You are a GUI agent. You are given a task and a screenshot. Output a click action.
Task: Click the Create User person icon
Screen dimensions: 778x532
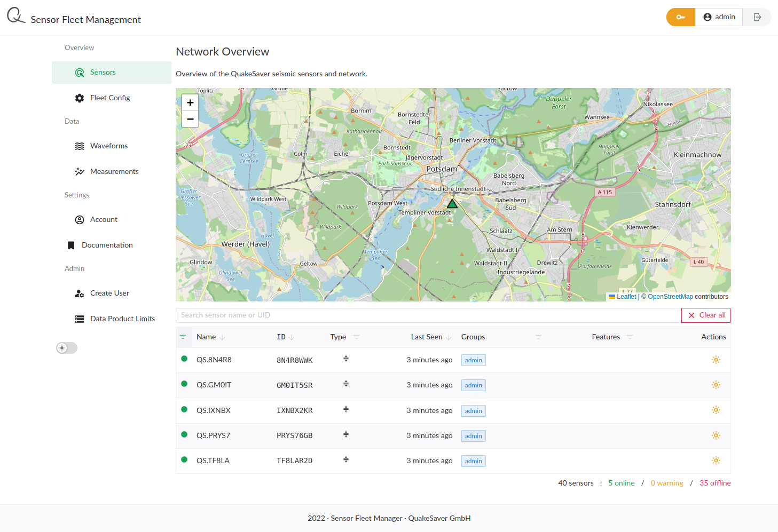tap(79, 293)
